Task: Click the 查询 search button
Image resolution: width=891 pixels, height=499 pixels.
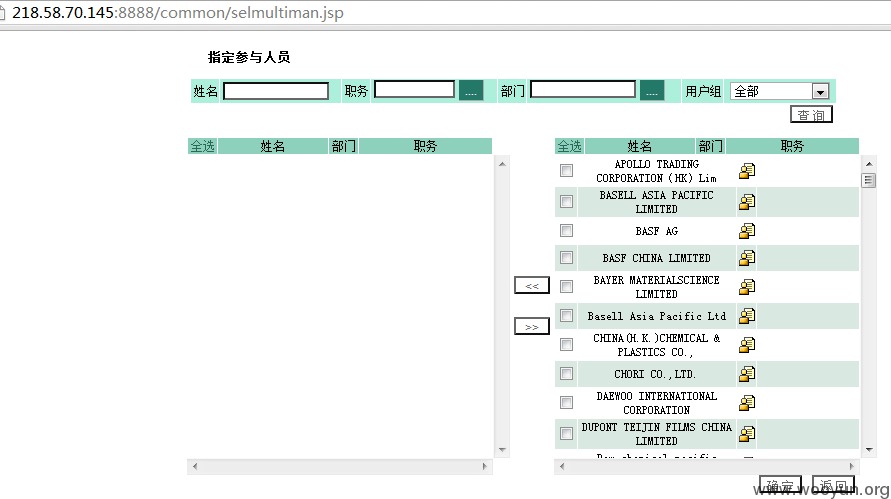Action: [x=811, y=115]
